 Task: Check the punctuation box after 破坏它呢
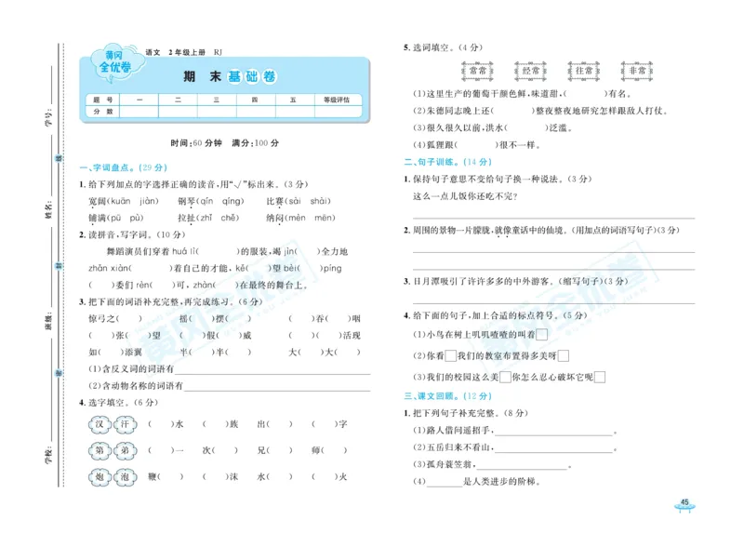(601, 376)
